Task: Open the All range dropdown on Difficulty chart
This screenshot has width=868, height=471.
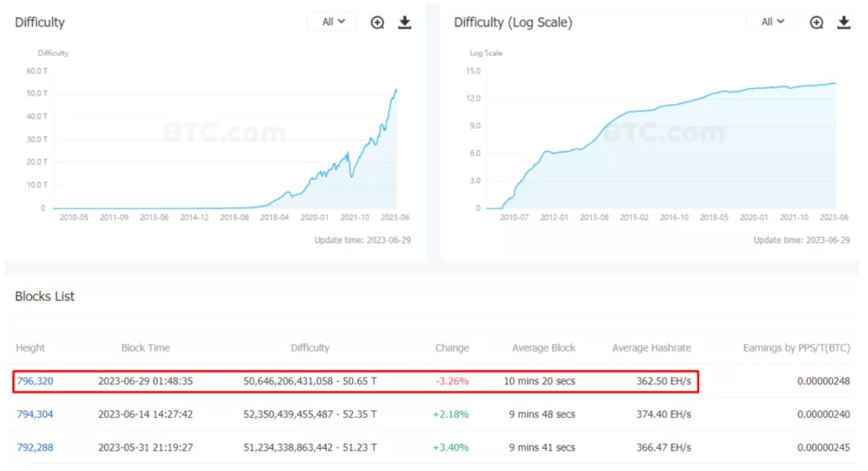Action: coord(333,22)
